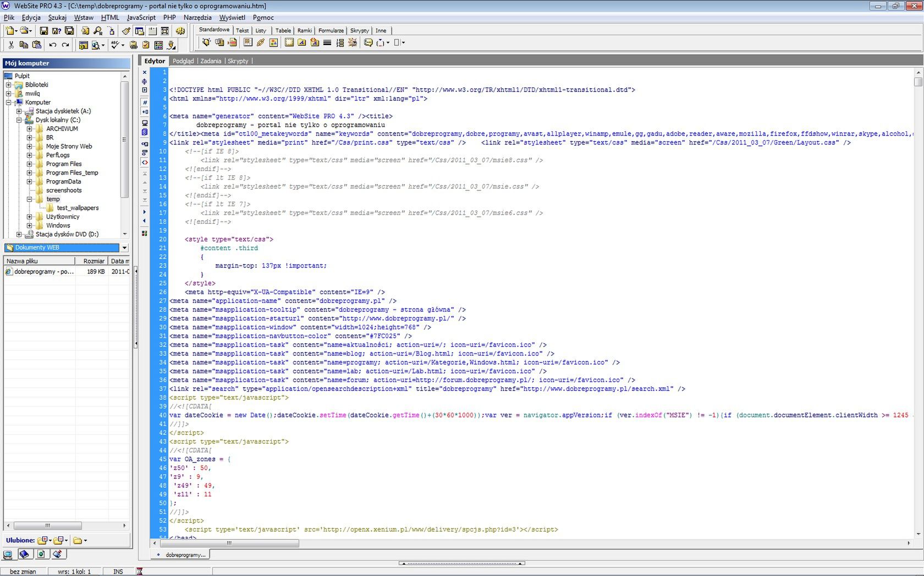Click the Save all (multiple floppy disks) icon

tap(69, 31)
